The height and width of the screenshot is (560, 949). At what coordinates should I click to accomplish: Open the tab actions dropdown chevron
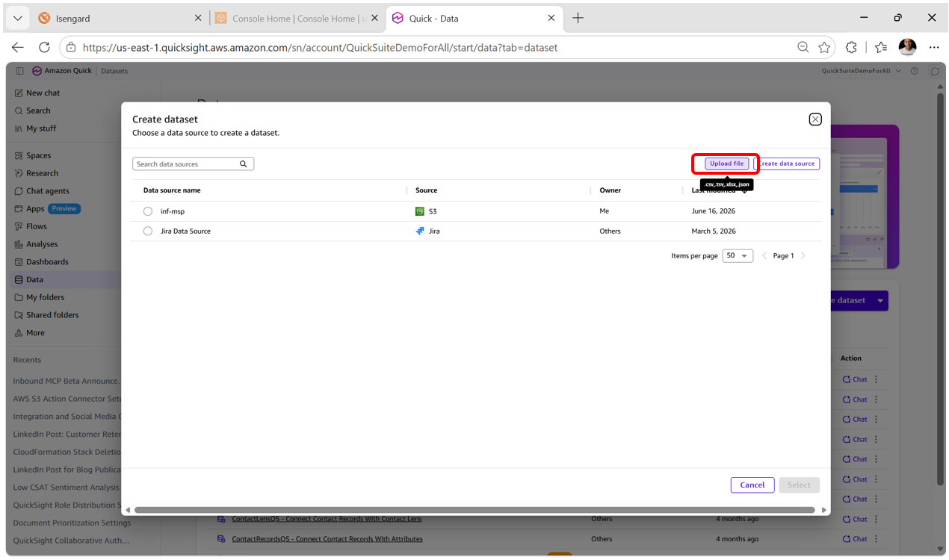pos(17,18)
